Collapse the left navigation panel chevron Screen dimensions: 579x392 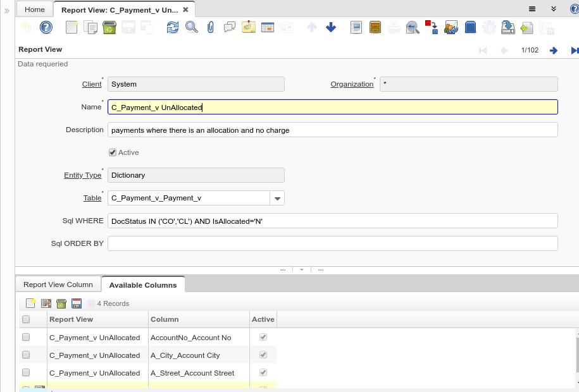[x=5, y=9]
